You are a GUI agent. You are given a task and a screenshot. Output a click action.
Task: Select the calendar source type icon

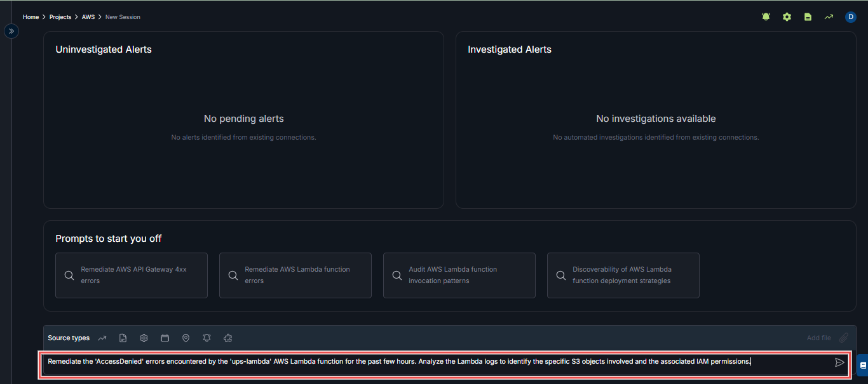[x=165, y=338]
